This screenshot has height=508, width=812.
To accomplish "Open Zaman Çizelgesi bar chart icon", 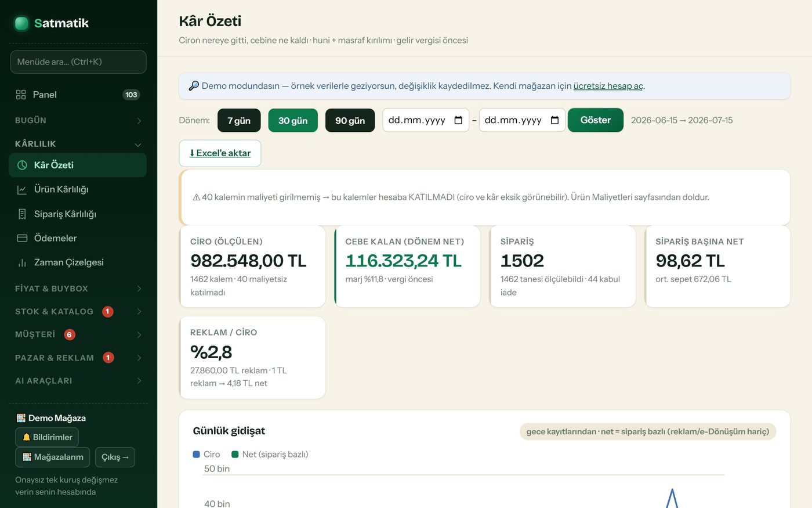I will [x=22, y=262].
